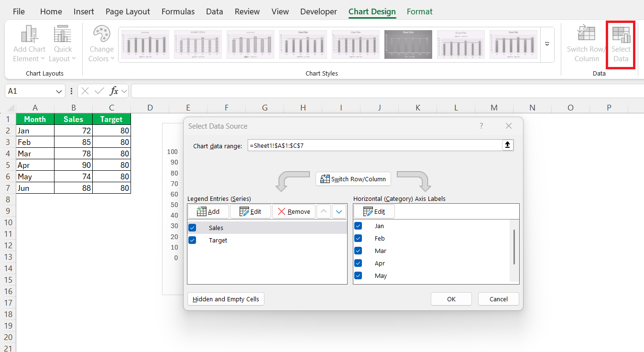Image resolution: width=644 pixels, height=352 pixels.
Task: Switch to the Data tab
Action: click(x=215, y=11)
